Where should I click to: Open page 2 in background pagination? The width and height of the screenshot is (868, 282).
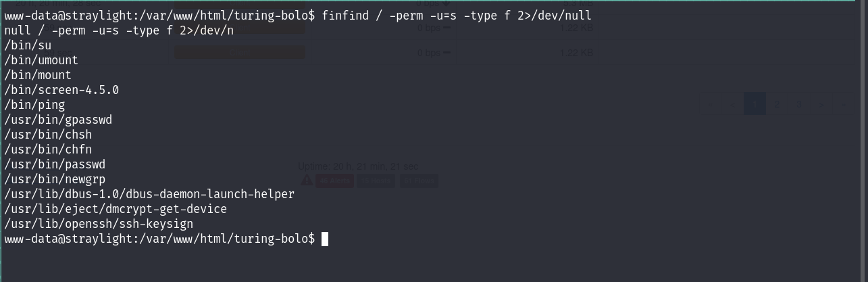click(777, 104)
